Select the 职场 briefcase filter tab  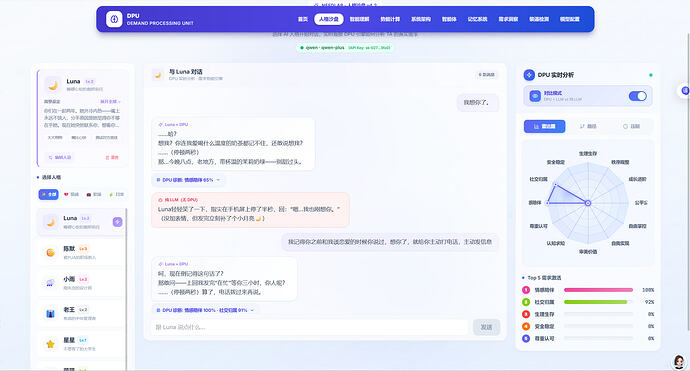94,194
